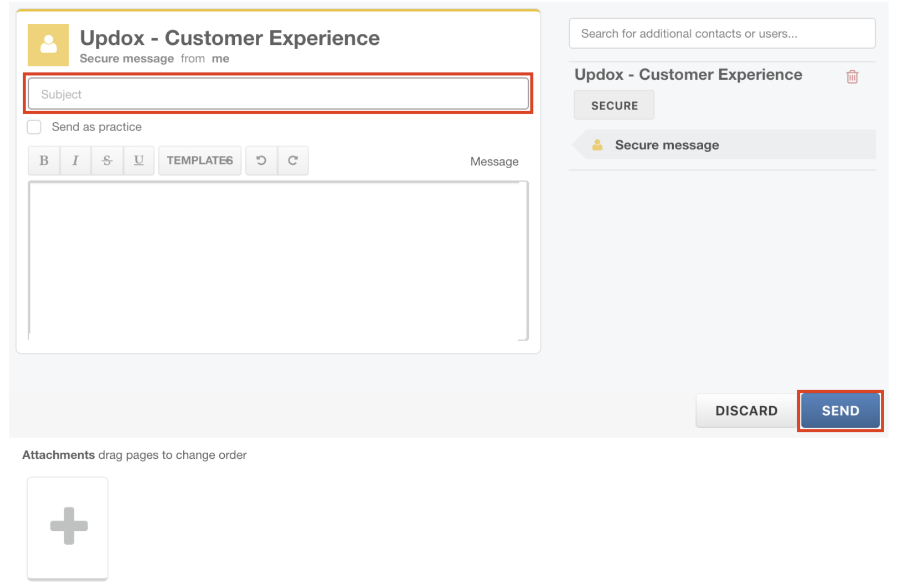Click the small person icon beside Secure message
The height and width of the screenshot is (588, 898).
(x=597, y=145)
